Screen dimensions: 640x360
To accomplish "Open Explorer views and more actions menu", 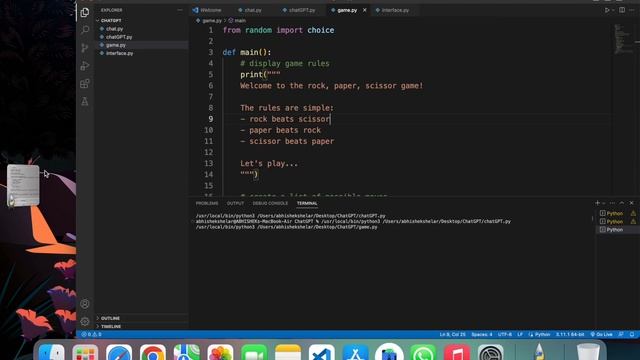I will 180,10.
